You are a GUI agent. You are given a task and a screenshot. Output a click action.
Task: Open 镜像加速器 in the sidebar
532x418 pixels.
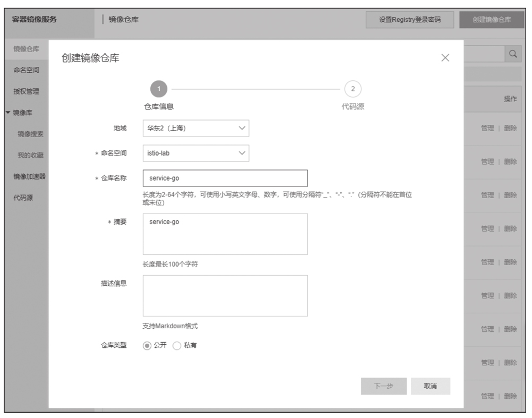[28, 177]
